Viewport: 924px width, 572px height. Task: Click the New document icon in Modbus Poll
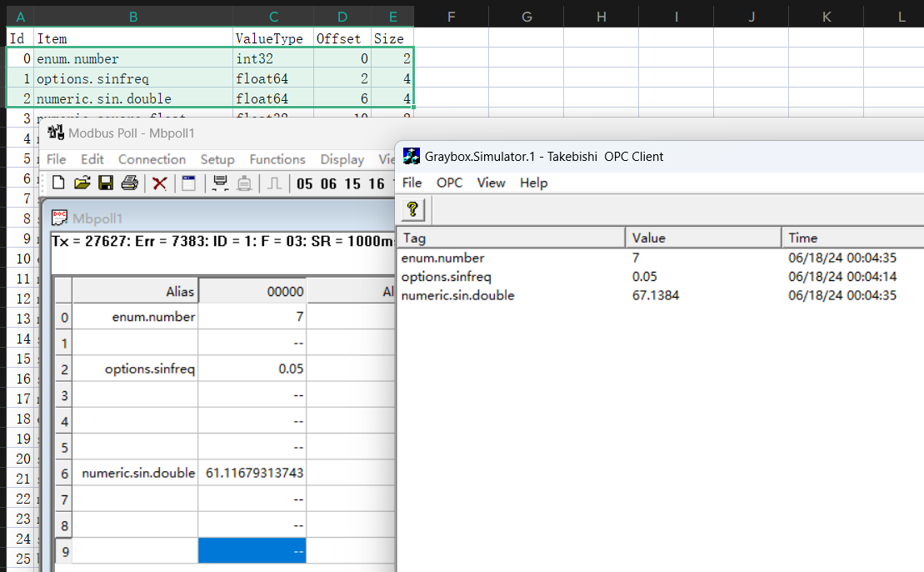point(58,183)
